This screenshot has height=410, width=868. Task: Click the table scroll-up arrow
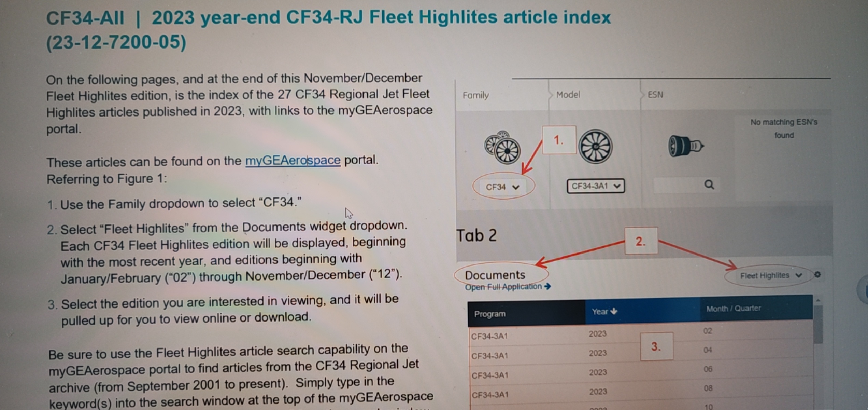coord(818,300)
